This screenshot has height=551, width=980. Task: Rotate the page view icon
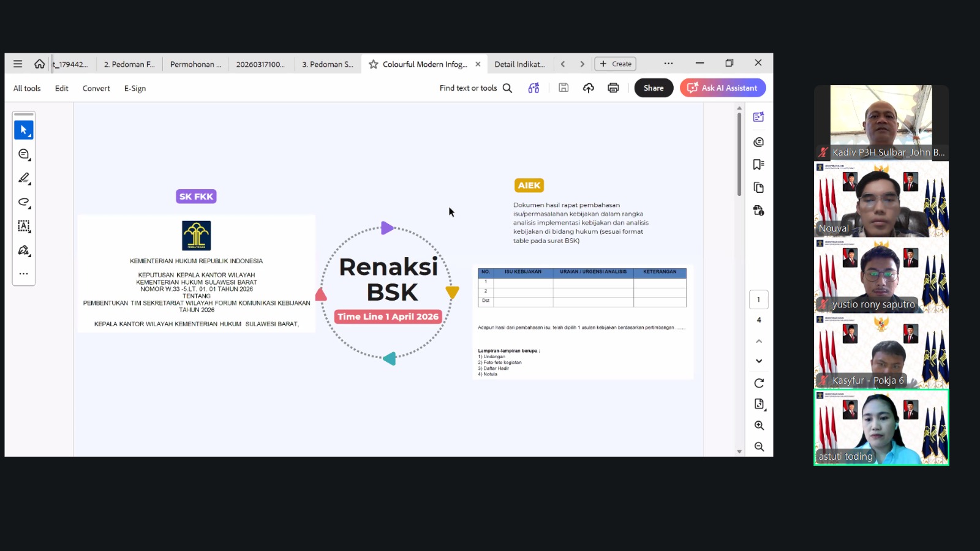pyautogui.click(x=759, y=383)
